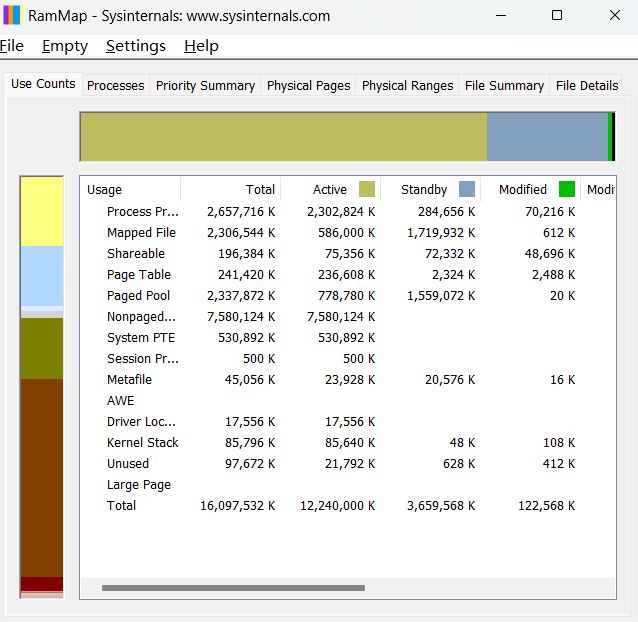Click the 2,302,824 K active value
The width and height of the screenshot is (638, 622).
(341, 212)
